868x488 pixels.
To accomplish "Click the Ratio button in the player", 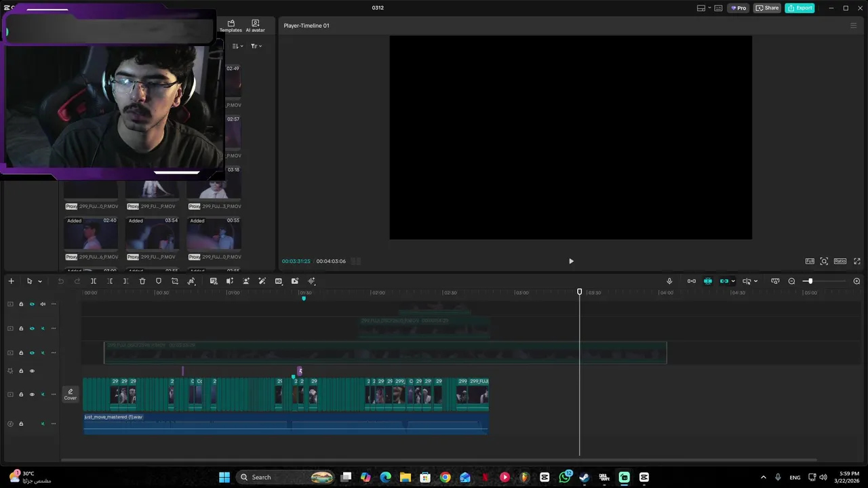I will pos(840,261).
